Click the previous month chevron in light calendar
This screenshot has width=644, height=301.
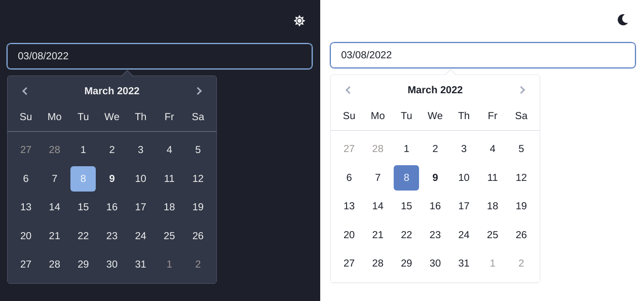pos(348,90)
